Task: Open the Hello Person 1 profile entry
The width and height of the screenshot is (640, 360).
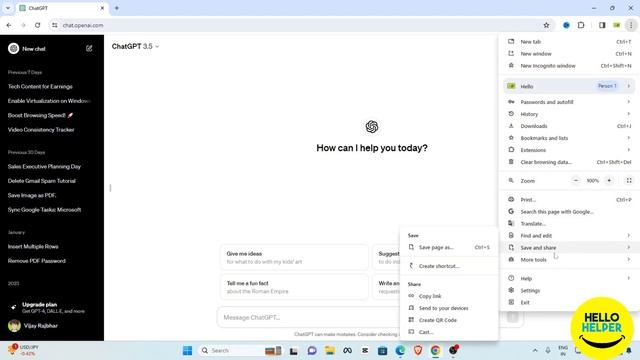Action: coord(569,86)
